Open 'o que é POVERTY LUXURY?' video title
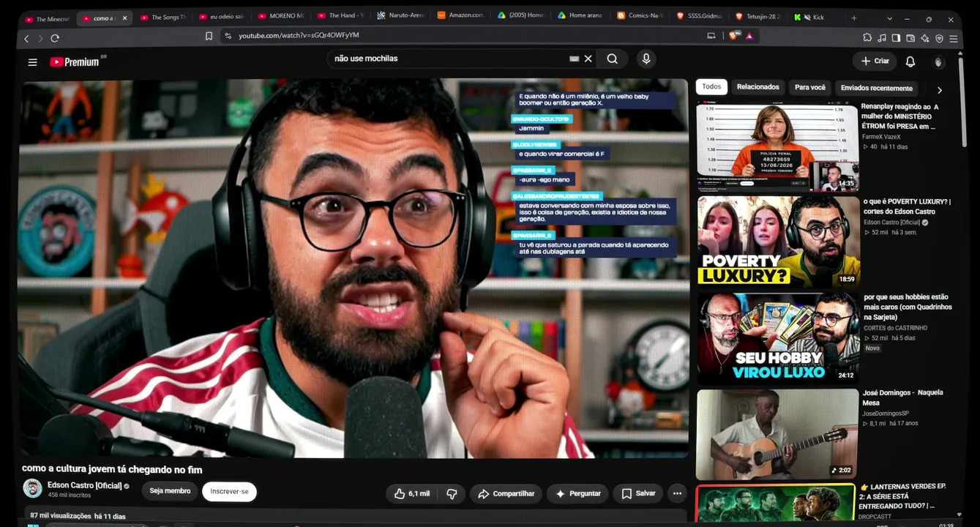Viewport: 980px width, 527px height. 907,206
